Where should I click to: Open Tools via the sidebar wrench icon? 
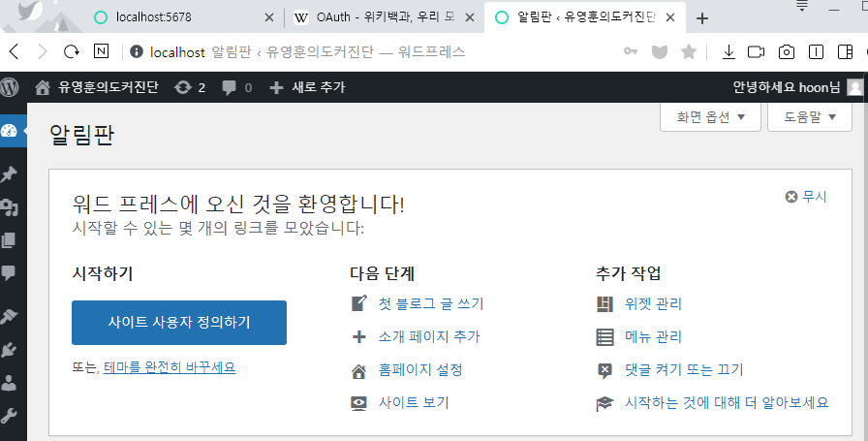[9, 416]
